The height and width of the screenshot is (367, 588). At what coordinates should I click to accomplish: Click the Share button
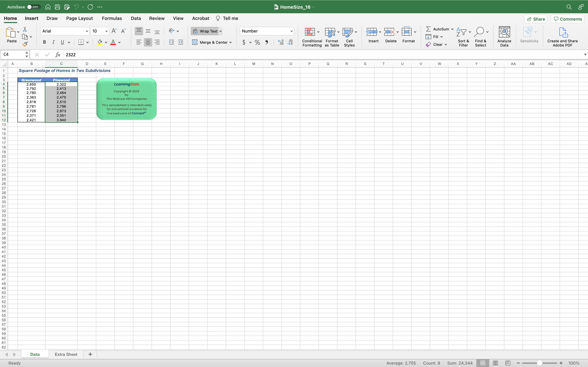coord(536,19)
